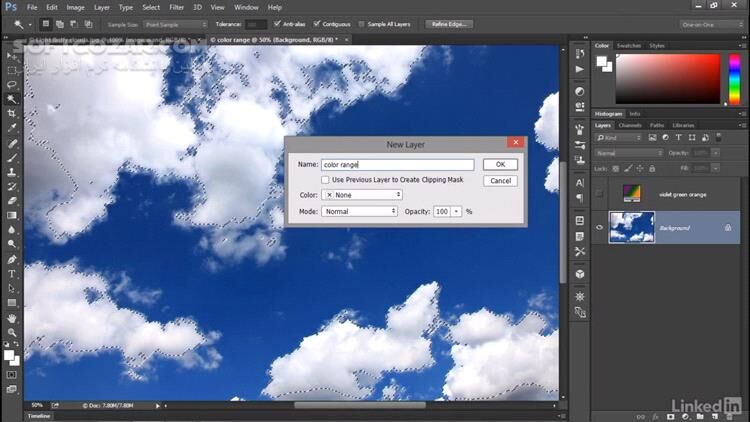The width and height of the screenshot is (750, 422).
Task: Open the Color dropdown in New Layer dialog
Action: pos(362,195)
